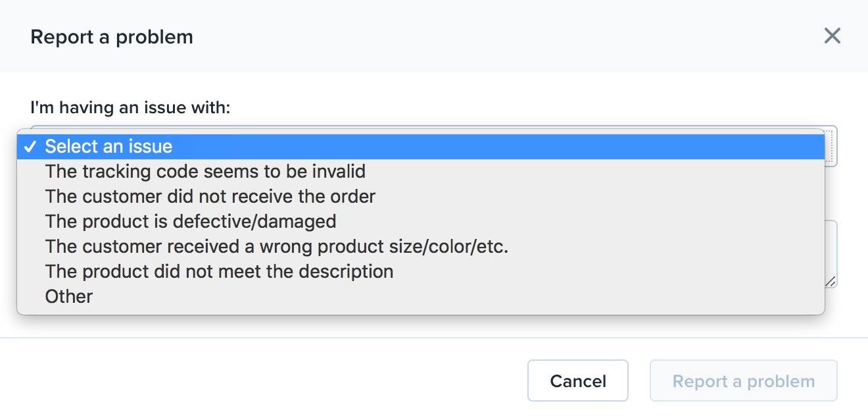Abort the report with the Cancel button

pyautogui.click(x=577, y=381)
